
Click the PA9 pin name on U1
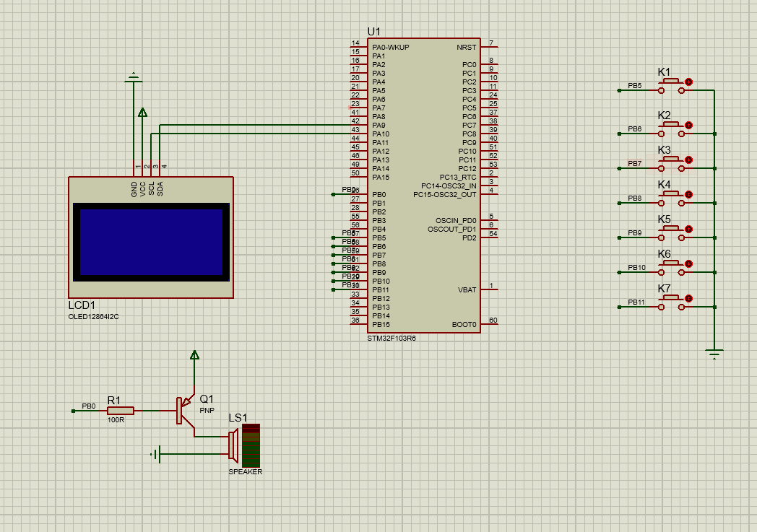click(x=379, y=126)
